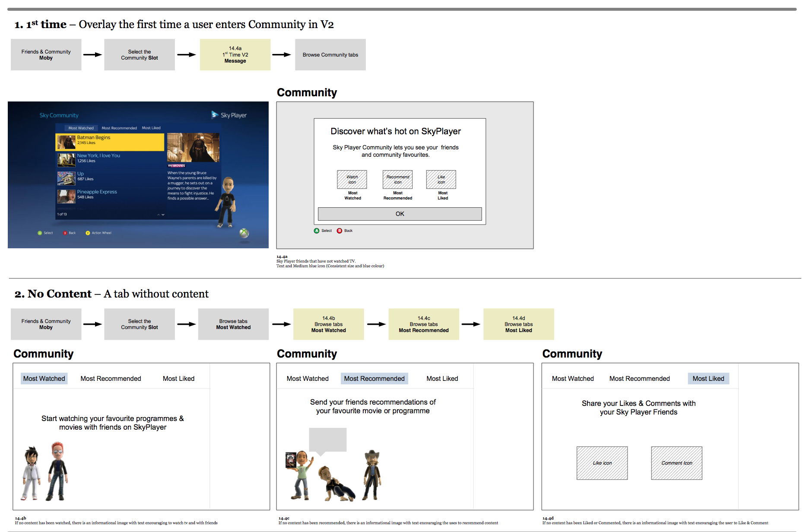806x532 pixels.
Task: Click red B Back button under dialog
Action: 345,231
